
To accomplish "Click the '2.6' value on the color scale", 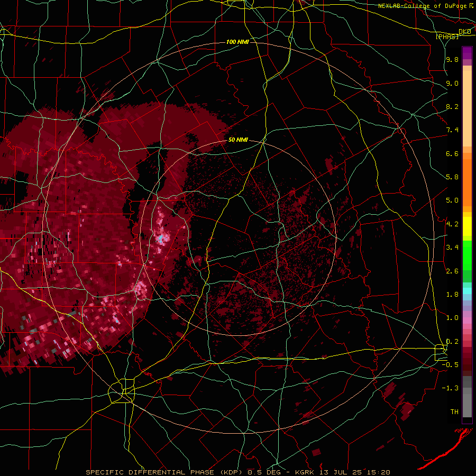I will click(x=452, y=271).
